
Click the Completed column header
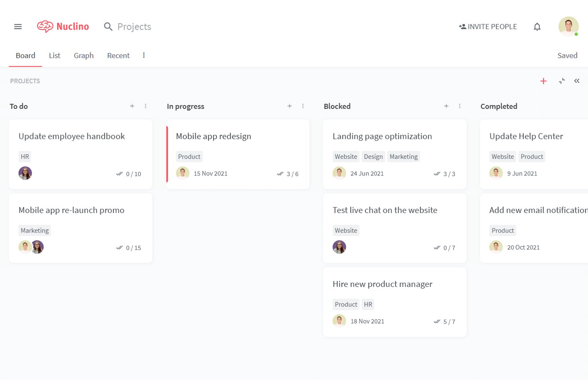click(x=499, y=106)
